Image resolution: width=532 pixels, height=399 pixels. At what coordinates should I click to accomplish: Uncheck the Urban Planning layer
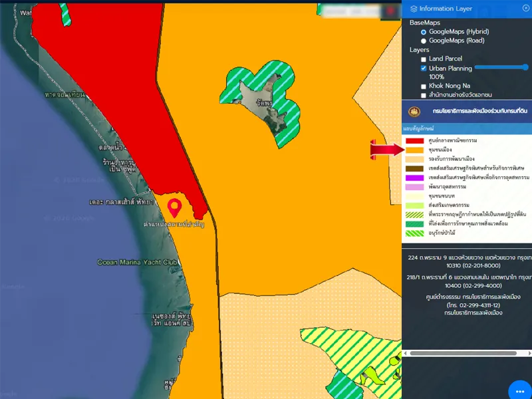[x=424, y=68]
